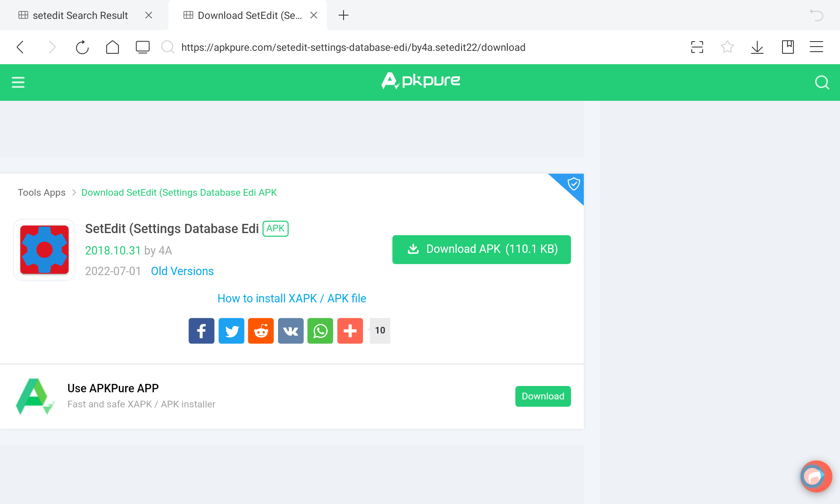This screenshot has width=840, height=504.
Task: Click the VK share icon
Action: pos(291,331)
